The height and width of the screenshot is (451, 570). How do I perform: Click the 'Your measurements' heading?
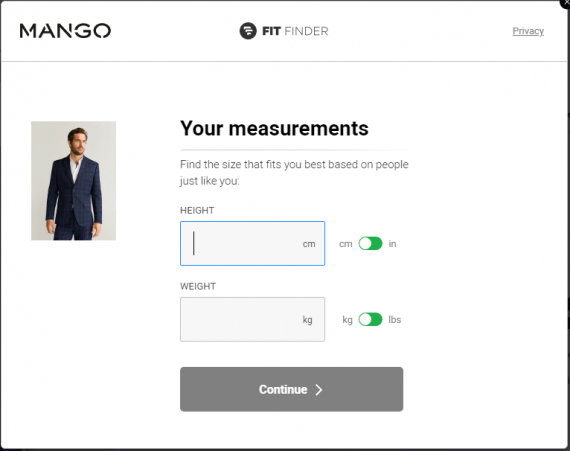point(274,128)
